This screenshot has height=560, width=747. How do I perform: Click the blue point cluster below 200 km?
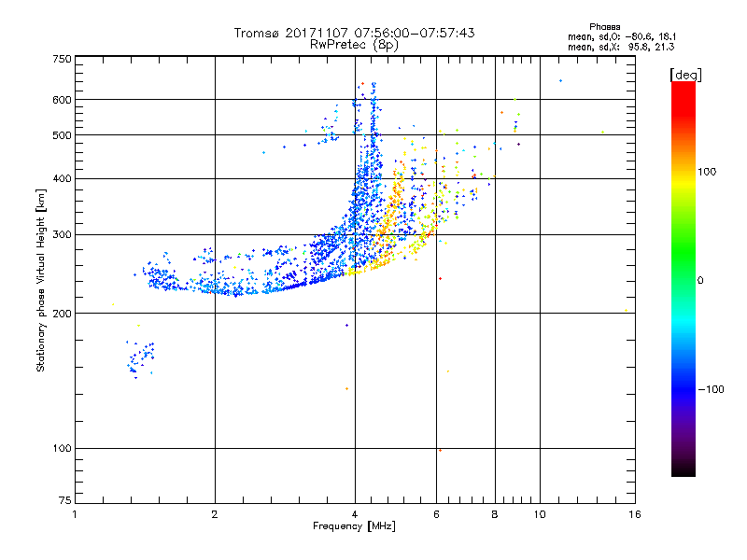(x=142, y=357)
